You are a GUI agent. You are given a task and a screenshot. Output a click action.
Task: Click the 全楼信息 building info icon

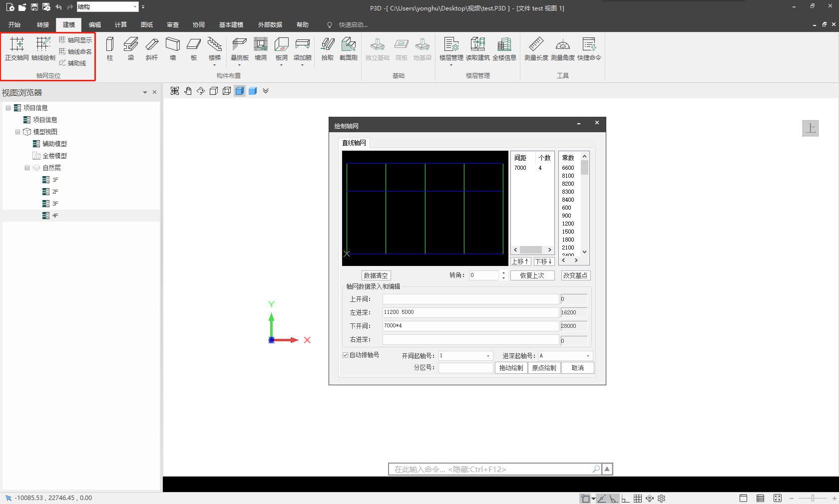tap(504, 48)
